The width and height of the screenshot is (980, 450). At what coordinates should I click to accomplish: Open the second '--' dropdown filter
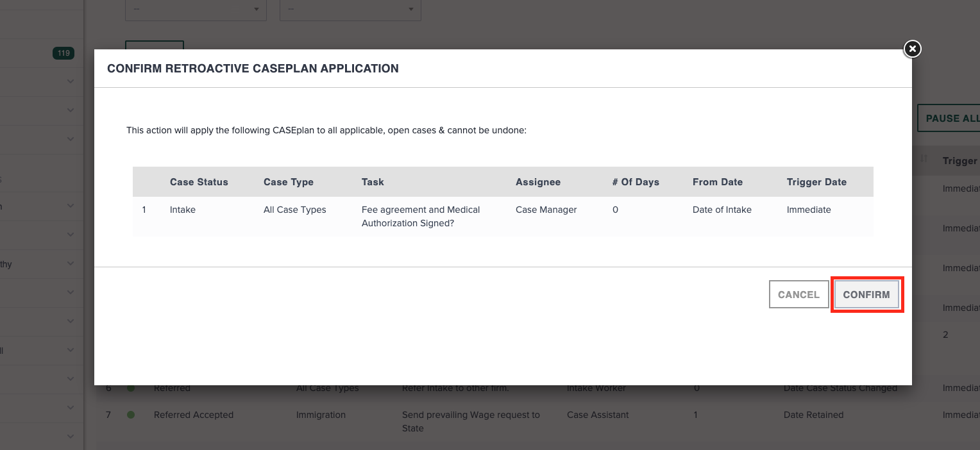pyautogui.click(x=350, y=10)
